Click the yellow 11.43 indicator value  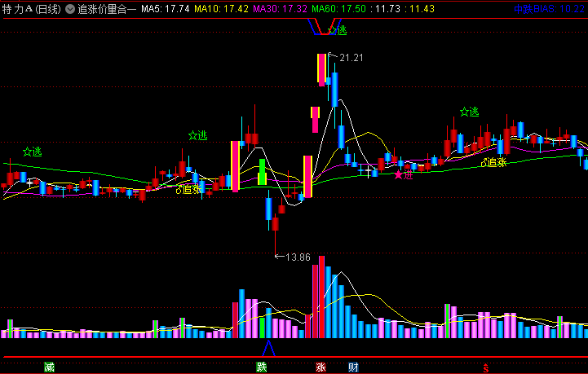click(x=420, y=9)
